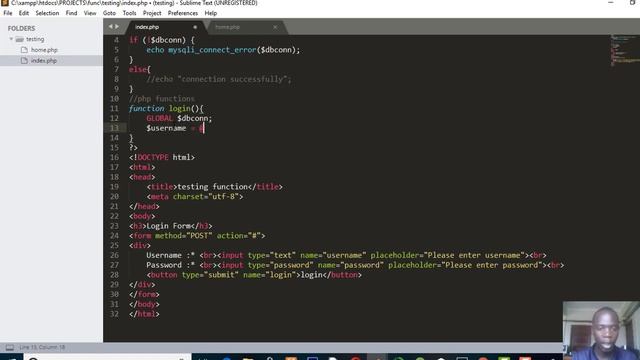This screenshot has width=640, height=360.
Task: Open the File menu
Action: coord(8,13)
